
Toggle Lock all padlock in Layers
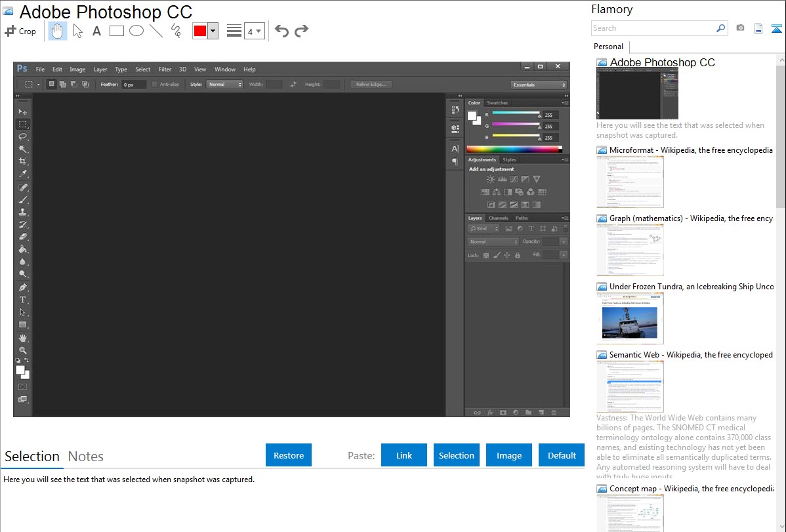click(x=517, y=255)
